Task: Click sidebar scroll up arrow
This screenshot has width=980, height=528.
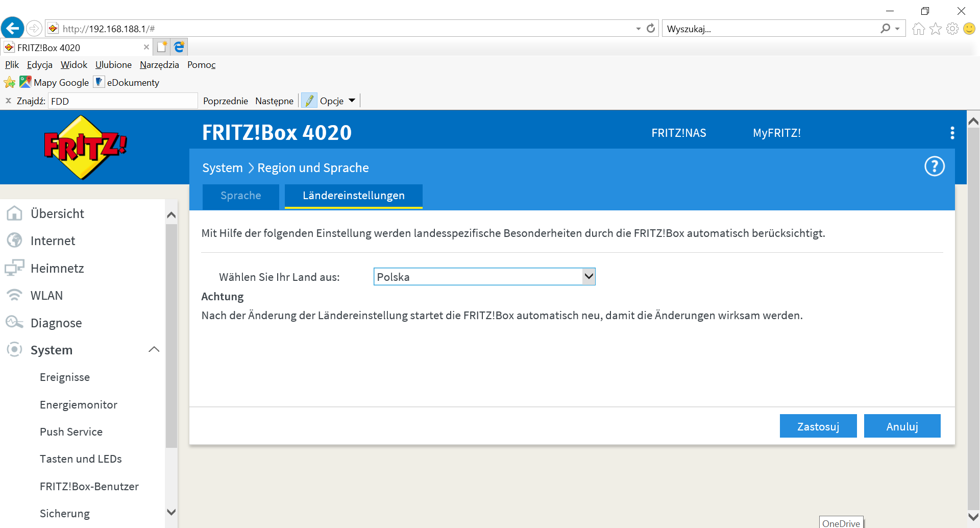Action: [x=171, y=215]
